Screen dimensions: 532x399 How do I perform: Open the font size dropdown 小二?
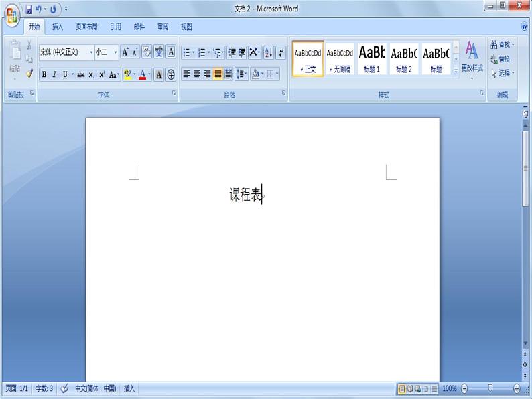[x=115, y=52]
